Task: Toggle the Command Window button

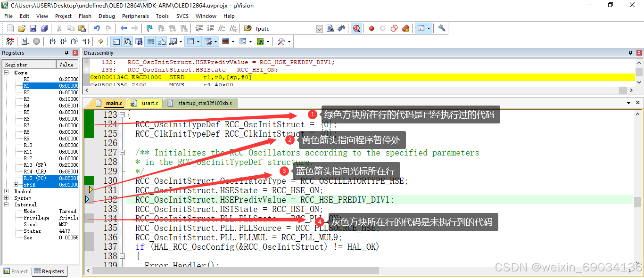Action: coord(116,41)
